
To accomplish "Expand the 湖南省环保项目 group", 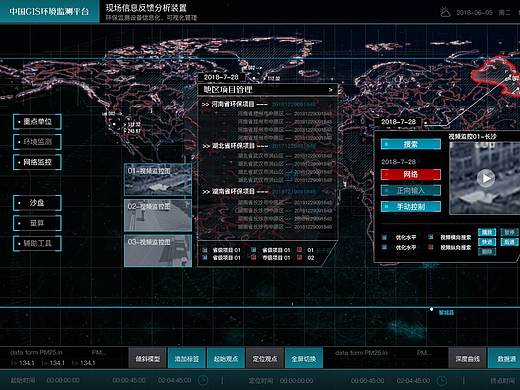I will tap(234, 192).
